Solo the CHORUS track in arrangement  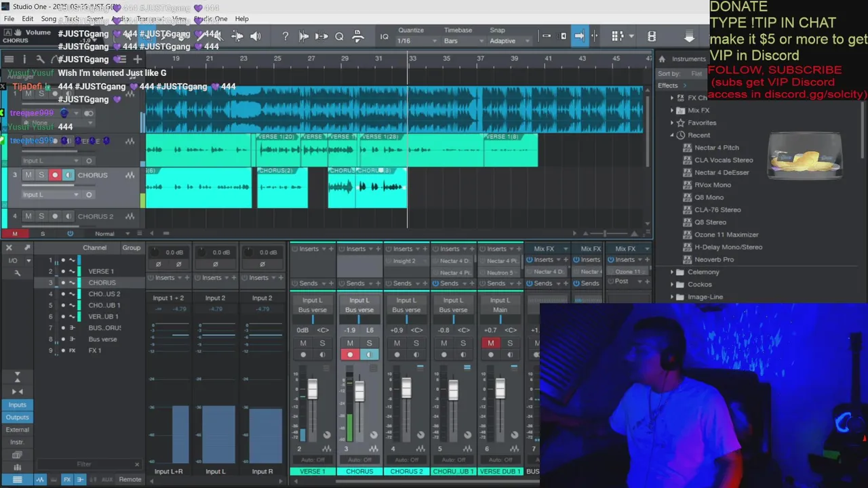pyautogui.click(x=41, y=175)
